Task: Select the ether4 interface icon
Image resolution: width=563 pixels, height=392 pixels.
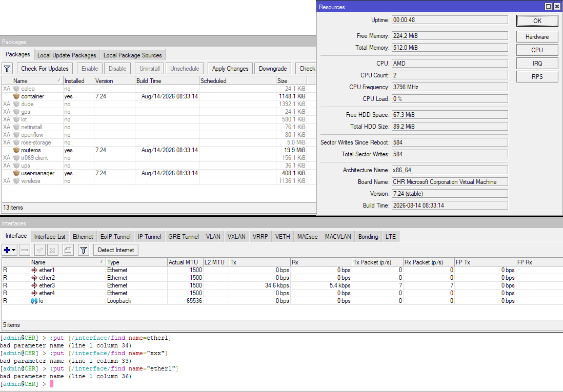Action: 34,293
